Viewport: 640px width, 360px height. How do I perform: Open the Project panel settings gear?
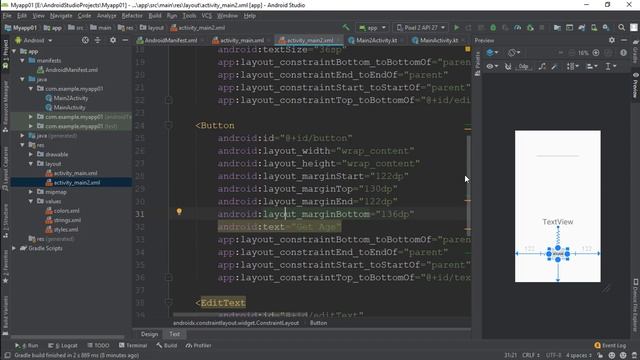[113, 40]
